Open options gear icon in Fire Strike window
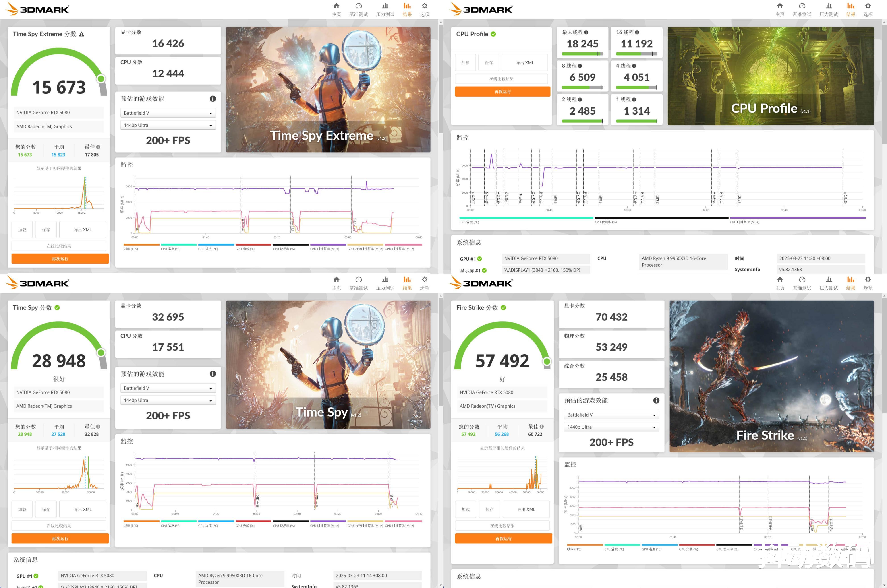This screenshot has height=588, width=887. click(868, 279)
